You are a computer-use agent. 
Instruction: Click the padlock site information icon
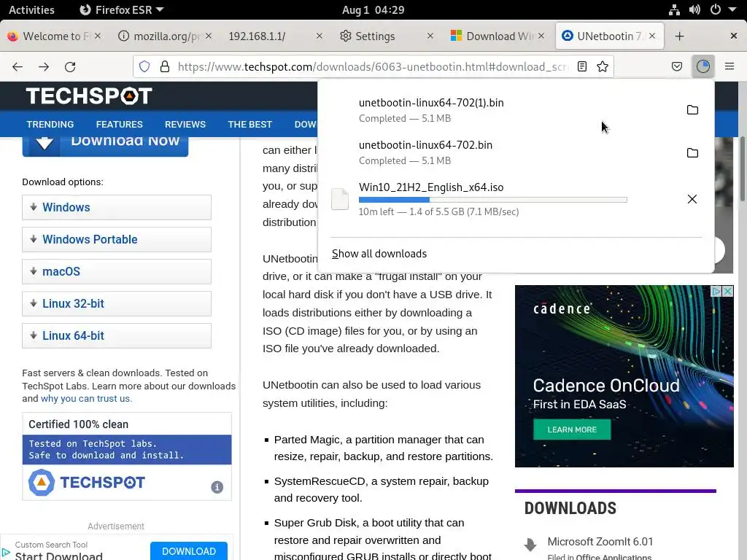click(x=165, y=66)
